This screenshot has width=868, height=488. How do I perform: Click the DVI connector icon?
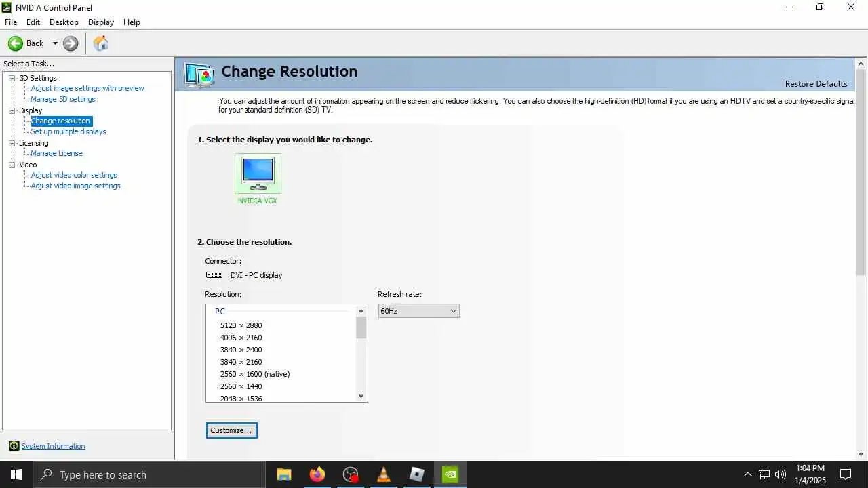(x=214, y=275)
